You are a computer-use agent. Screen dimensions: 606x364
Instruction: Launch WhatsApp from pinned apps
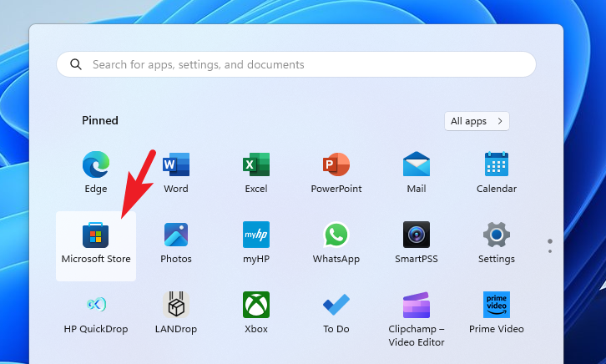(x=336, y=243)
